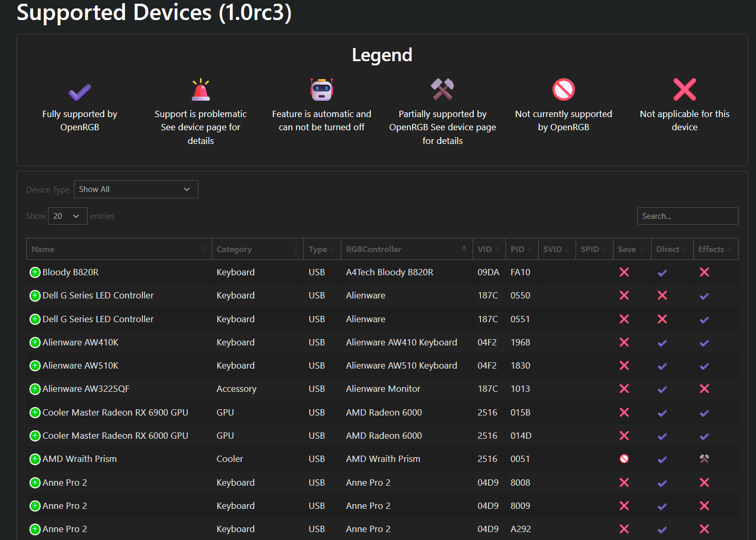Click the Effects X icon in PID 8009 row
This screenshot has height=540, width=756.
click(704, 506)
